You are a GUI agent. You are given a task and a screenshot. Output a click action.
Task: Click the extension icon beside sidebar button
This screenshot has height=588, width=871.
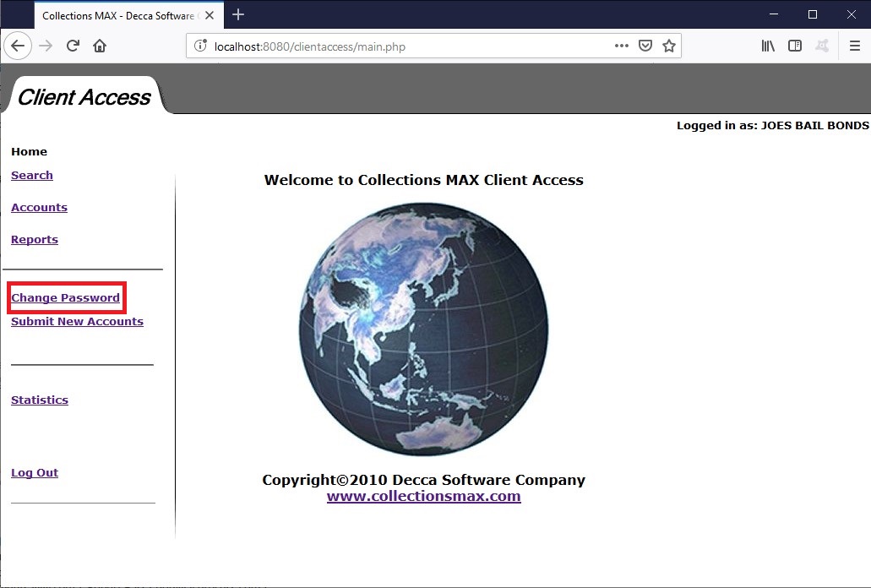point(822,46)
